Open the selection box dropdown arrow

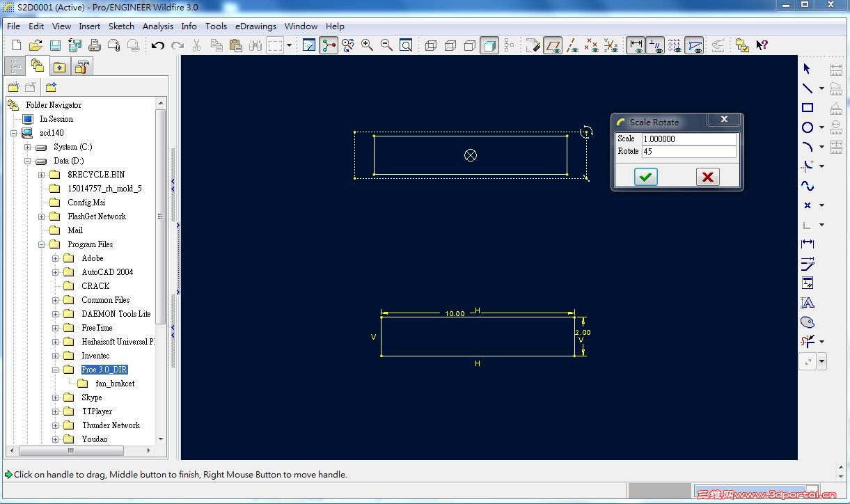click(289, 46)
